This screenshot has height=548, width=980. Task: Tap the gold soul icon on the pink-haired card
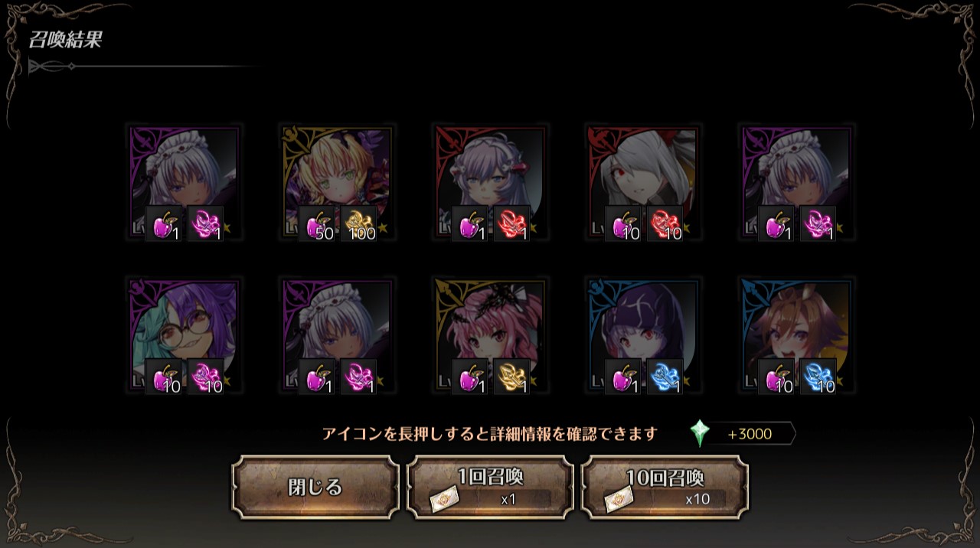click(x=511, y=377)
